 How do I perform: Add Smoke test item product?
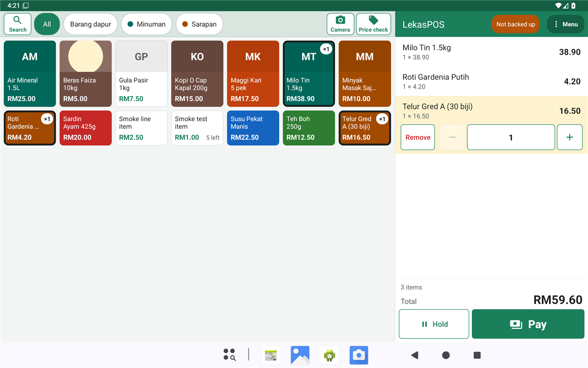click(197, 128)
